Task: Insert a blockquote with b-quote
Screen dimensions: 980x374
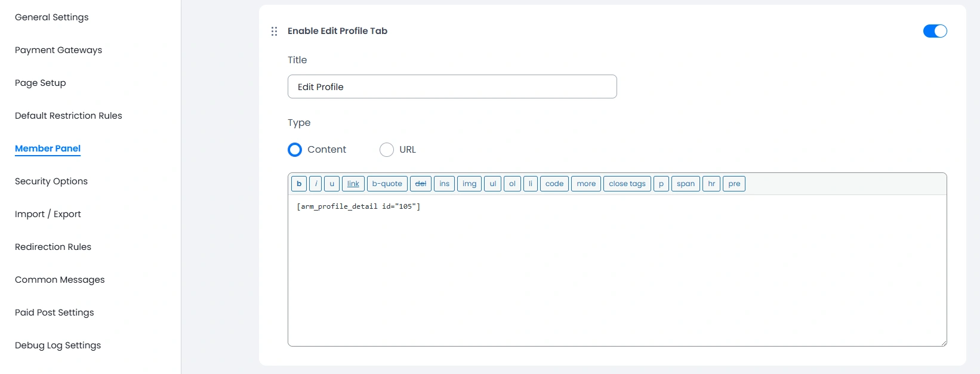Action: [x=387, y=184]
